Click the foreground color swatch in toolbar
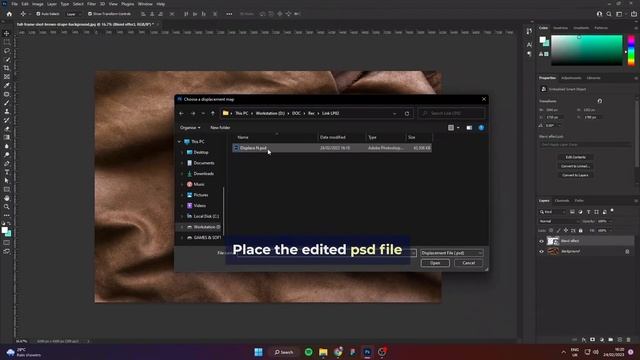Viewport: 640px width, 360px height. [4, 230]
